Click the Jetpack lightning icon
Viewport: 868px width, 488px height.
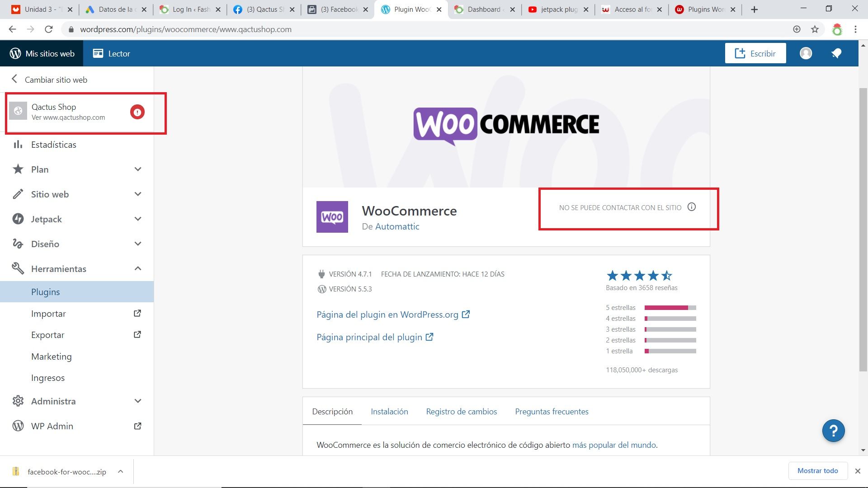click(18, 219)
